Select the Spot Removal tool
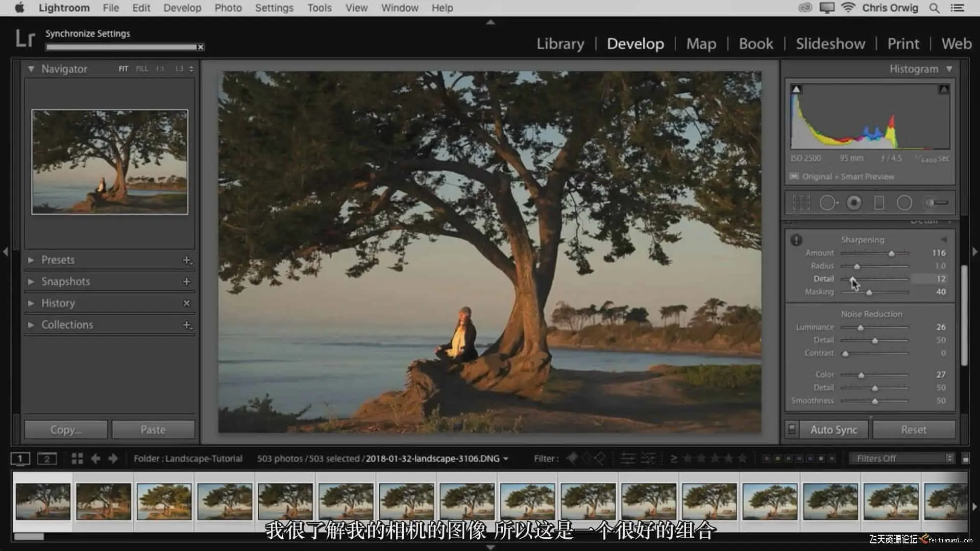The width and height of the screenshot is (980, 551). (x=827, y=203)
